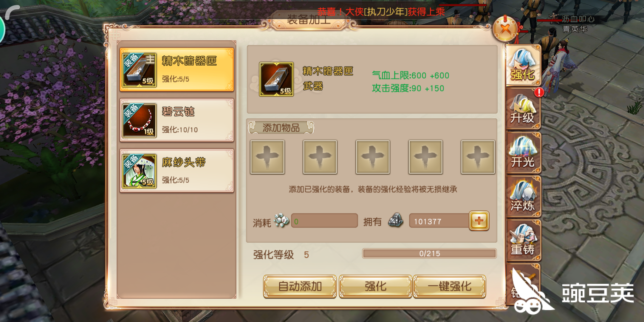Select 麻纱头带 headband item
This screenshot has height=322, width=644.
pyautogui.click(x=177, y=171)
